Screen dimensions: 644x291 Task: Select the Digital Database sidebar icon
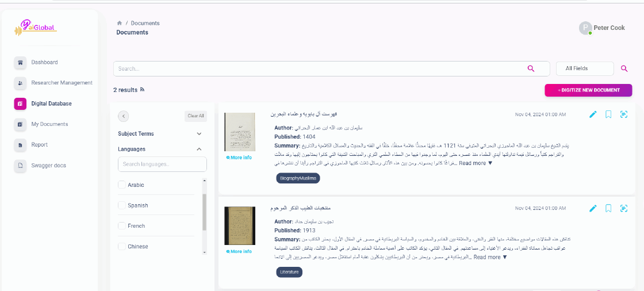pos(20,104)
